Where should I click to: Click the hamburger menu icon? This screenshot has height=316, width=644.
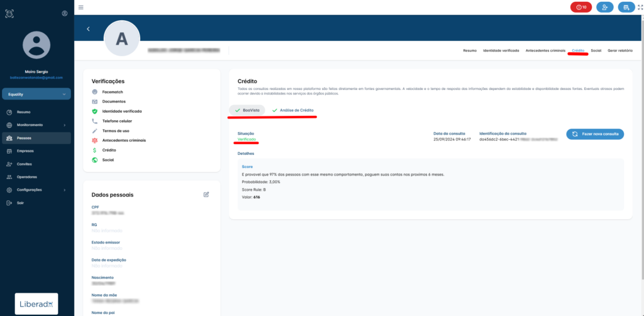(81, 8)
